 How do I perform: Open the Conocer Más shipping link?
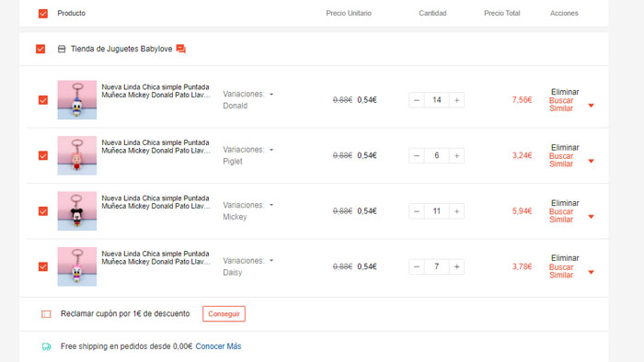point(218,346)
